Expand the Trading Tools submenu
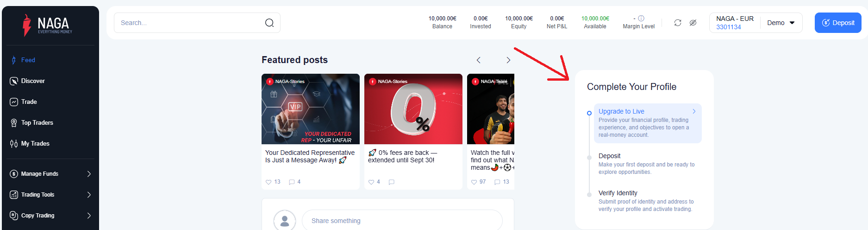868x230 pixels. [50, 195]
